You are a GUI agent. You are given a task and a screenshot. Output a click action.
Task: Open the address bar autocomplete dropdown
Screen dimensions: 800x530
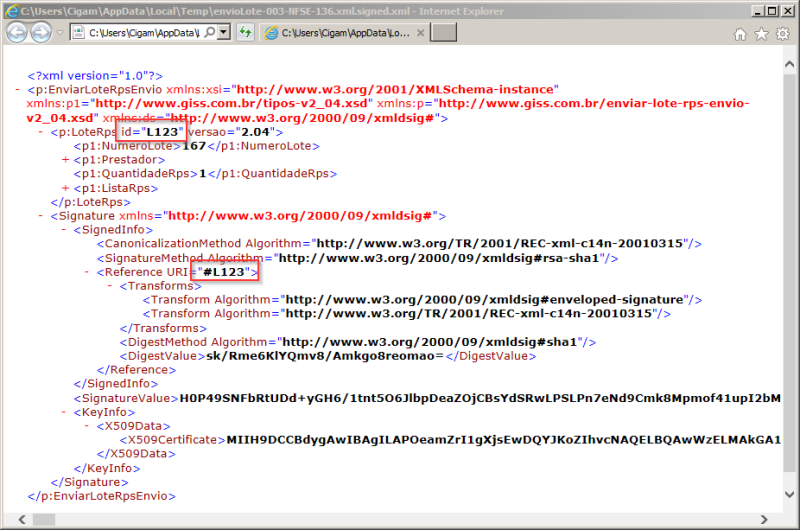point(223,33)
